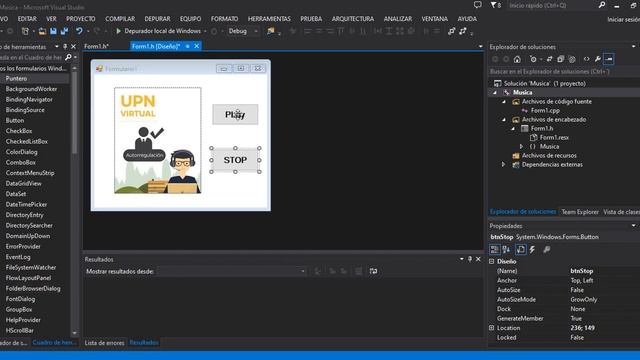Select Form1.cpp in the solution tree
The width and height of the screenshot is (640, 360).
(545, 111)
